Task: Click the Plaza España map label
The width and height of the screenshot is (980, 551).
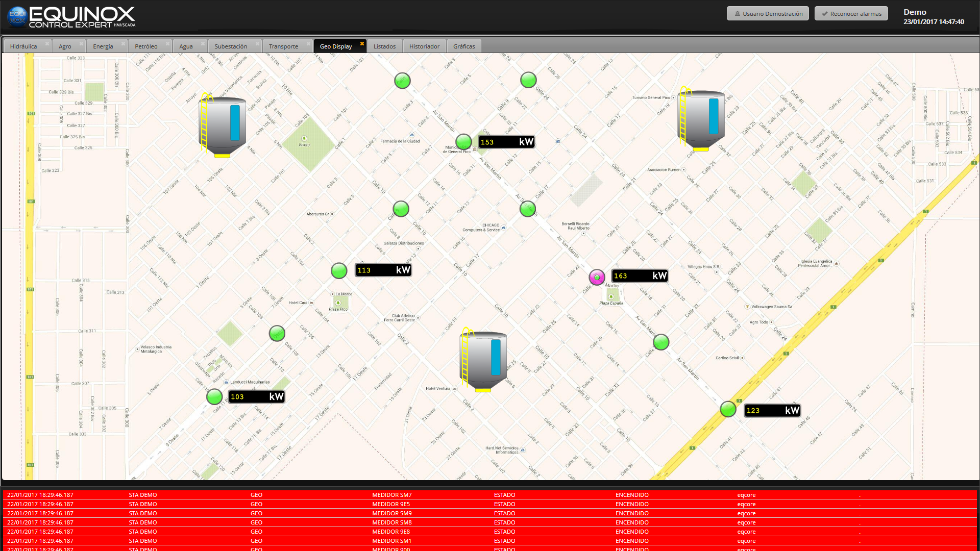Action: click(x=611, y=303)
